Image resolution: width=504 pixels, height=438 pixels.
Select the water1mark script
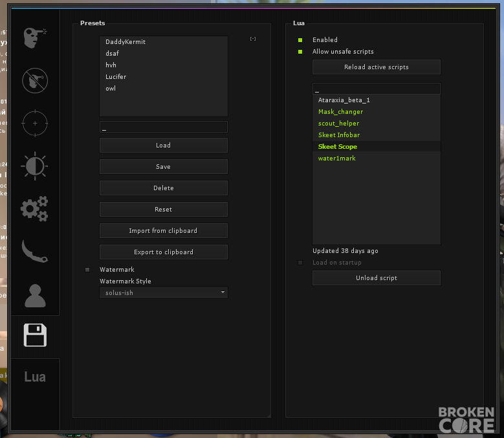(x=377, y=159)
